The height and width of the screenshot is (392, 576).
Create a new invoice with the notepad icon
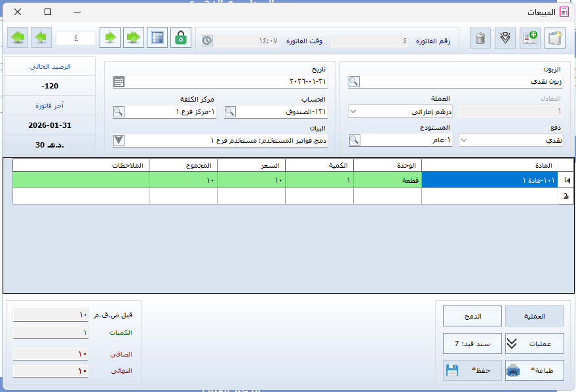point(554,38)
